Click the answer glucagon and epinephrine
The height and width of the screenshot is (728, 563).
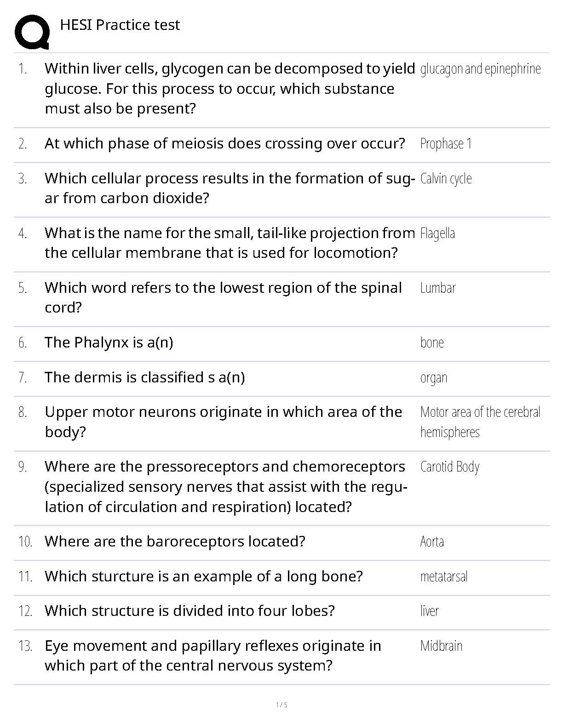[x=480, y=69]
